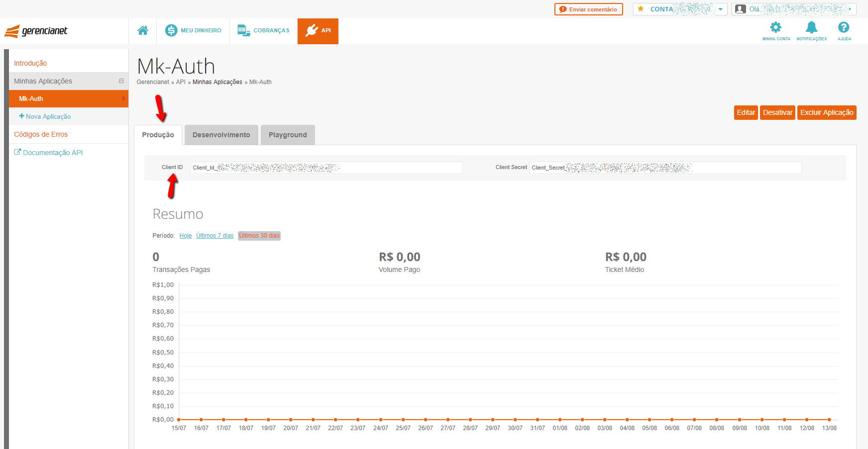This screenshot has height=449, width=868.
Task: Select the Produção tab
Action: click(158, 135)
